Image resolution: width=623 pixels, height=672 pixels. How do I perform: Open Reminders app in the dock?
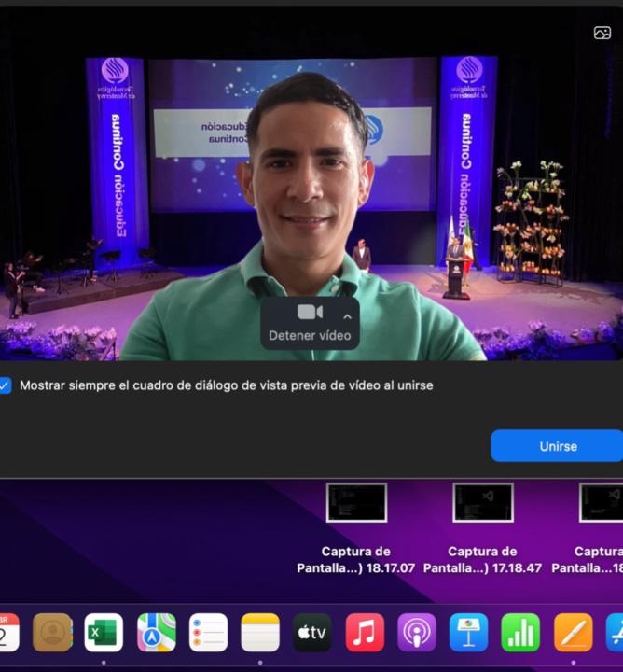pyautogui.click(x=208, y=633)
